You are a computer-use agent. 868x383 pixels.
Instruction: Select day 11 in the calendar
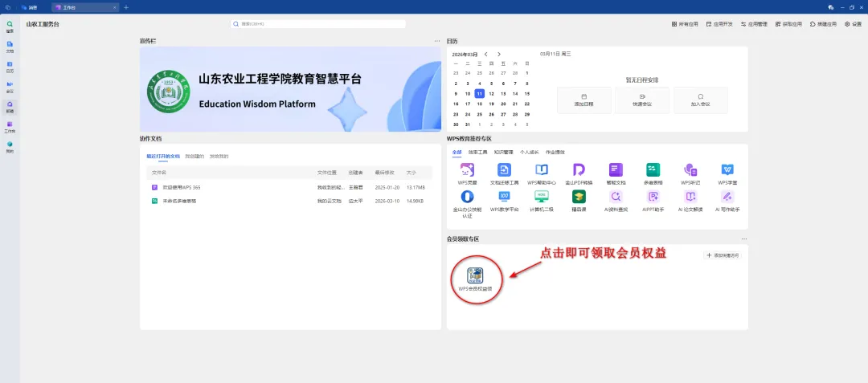point(479,93)
